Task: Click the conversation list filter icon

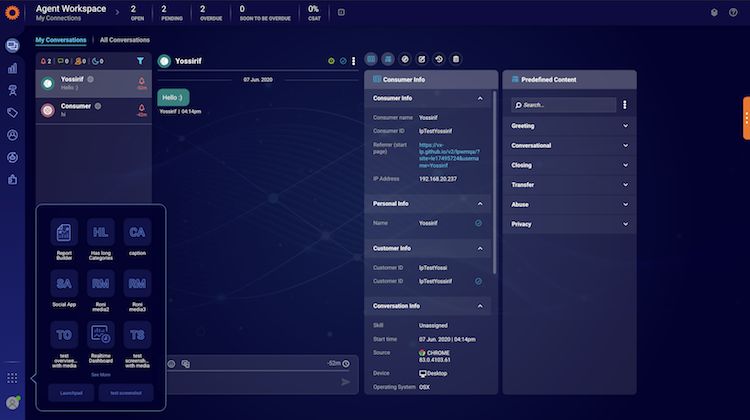Action: (140, 61)
